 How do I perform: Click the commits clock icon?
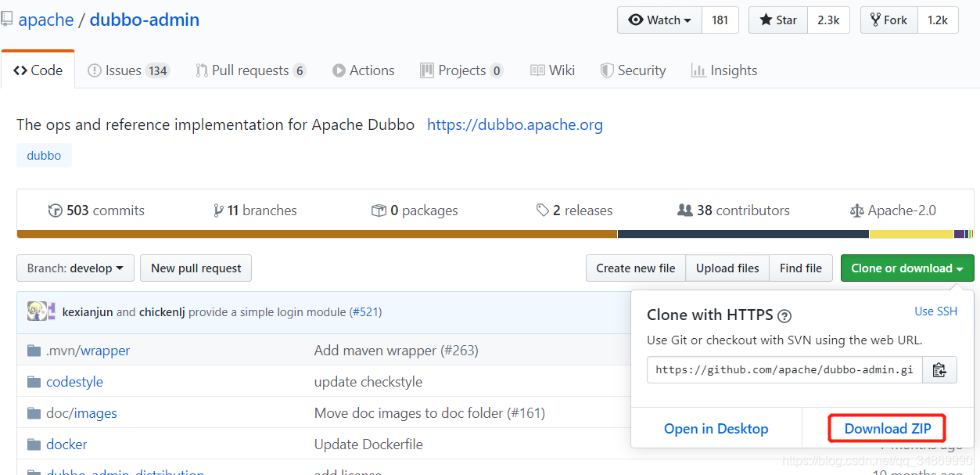coord(55,211)
